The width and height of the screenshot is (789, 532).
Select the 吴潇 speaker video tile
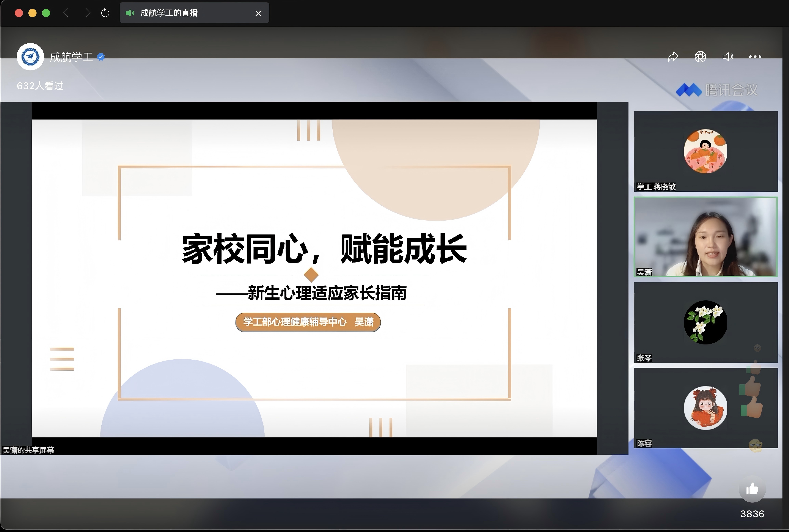click(706, 237)
